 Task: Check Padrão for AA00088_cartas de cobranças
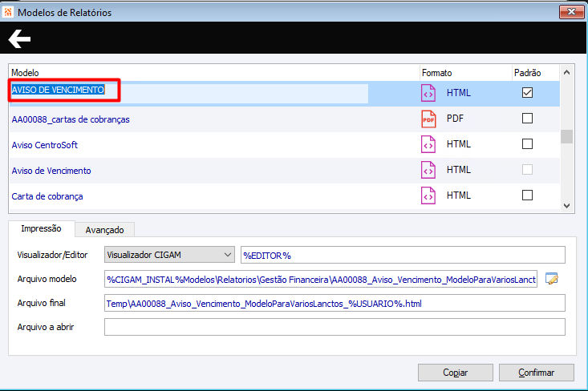point(527,119)
